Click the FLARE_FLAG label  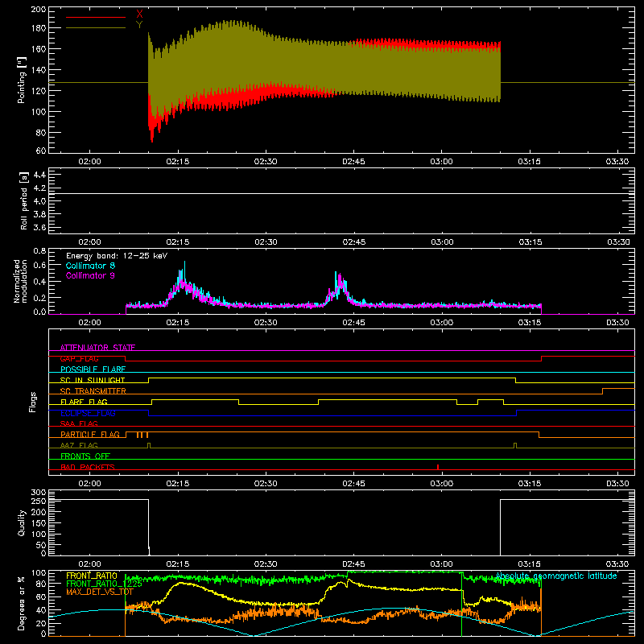coord(84,402)
